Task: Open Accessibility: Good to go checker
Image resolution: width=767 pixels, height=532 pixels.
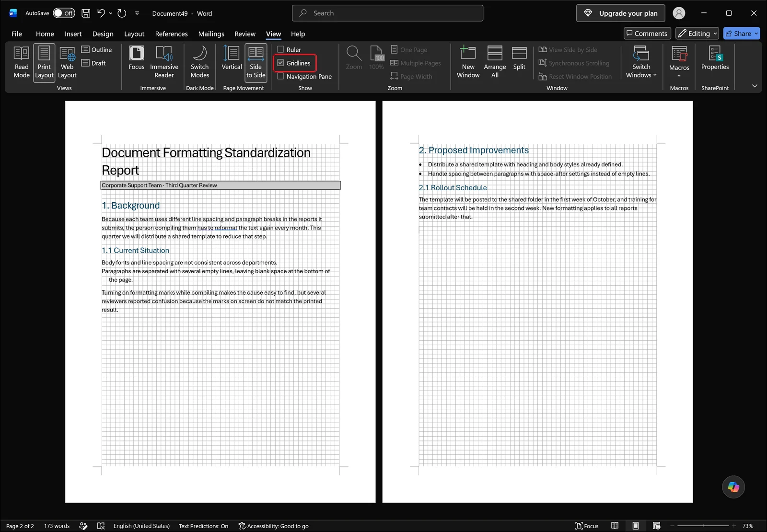Action: click(x=273, y=526)
